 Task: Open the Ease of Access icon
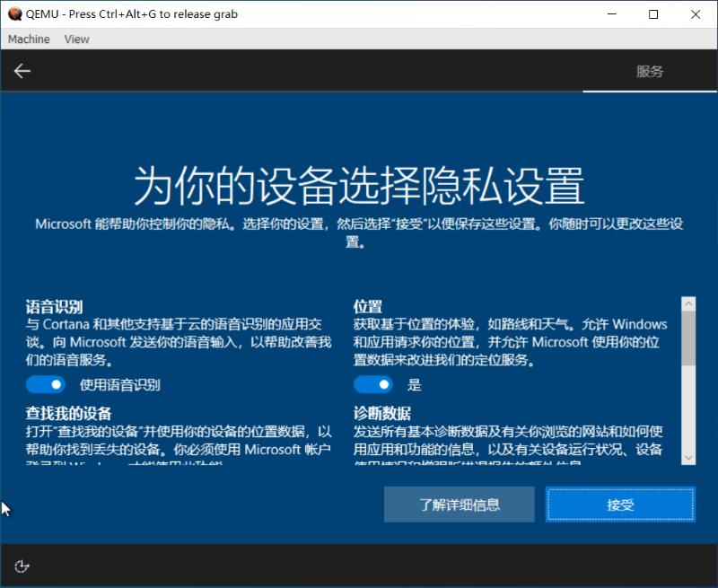(22, 566)
